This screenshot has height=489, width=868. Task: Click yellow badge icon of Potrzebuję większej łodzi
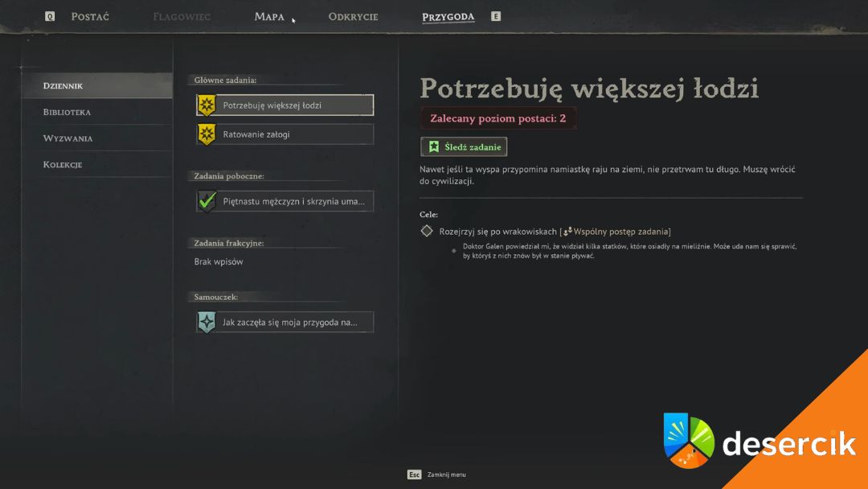point(207,105)
